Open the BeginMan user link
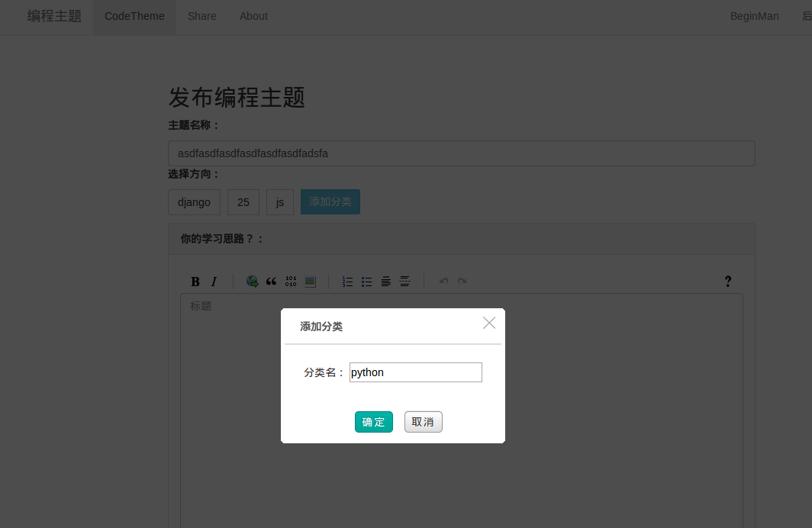 tap(755, 17)
